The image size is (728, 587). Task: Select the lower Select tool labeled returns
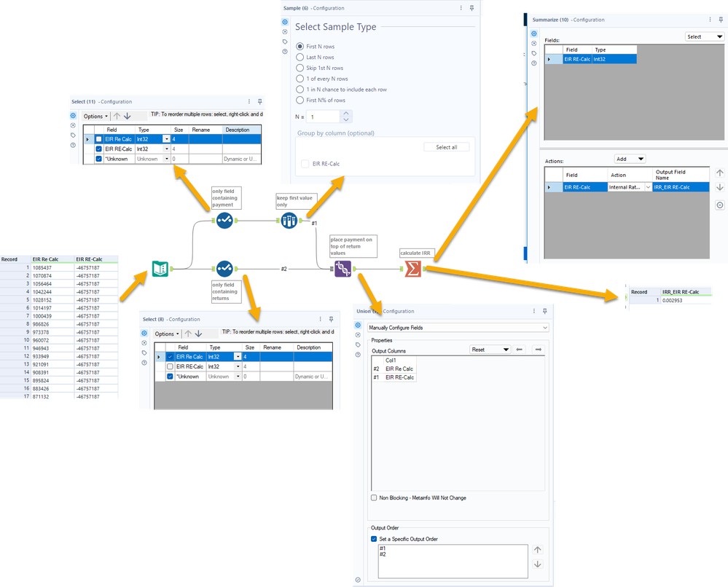(x=224, y=269)
